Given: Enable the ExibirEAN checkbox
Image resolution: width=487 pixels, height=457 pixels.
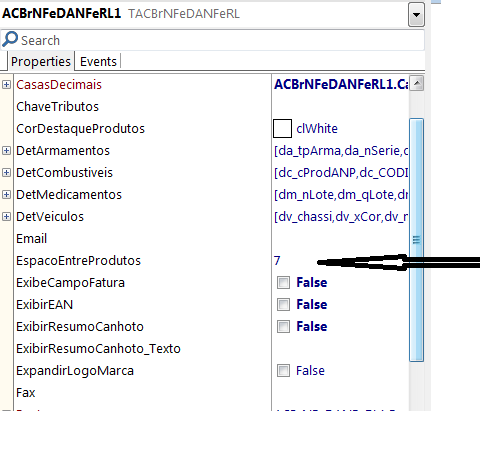Looking at the screenshot, I should [x=283, y=305].
